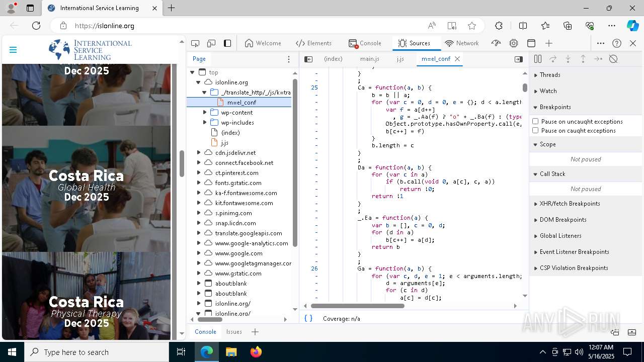
Task: Collapse the Call Stack section
Action: pyautogui.click(x=586, y=174)
